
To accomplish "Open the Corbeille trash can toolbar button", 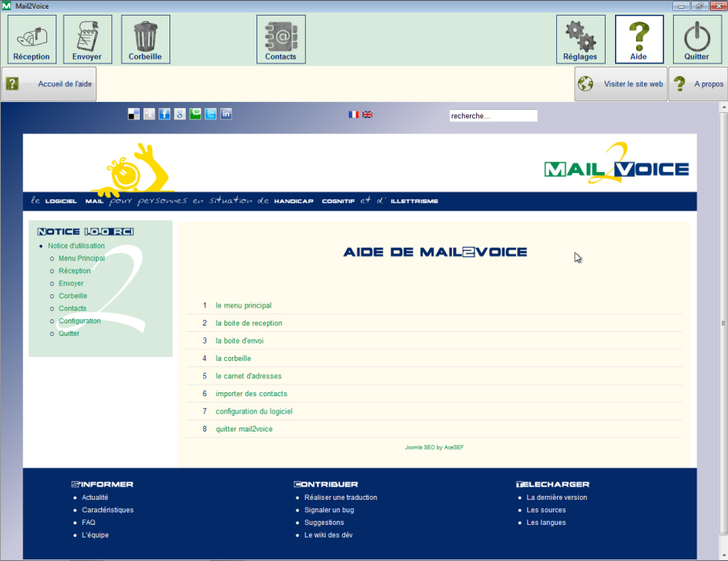I will pos(145,39).
